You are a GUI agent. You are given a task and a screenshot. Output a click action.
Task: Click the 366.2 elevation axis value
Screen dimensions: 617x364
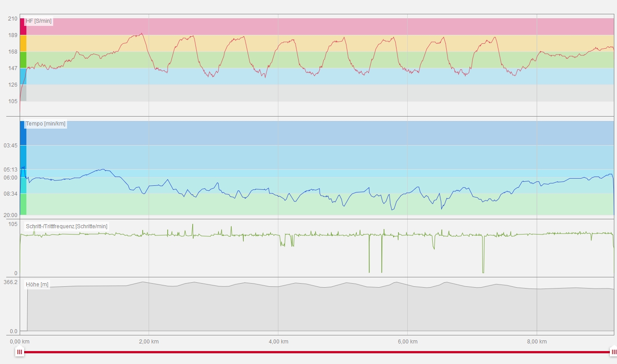11,283
